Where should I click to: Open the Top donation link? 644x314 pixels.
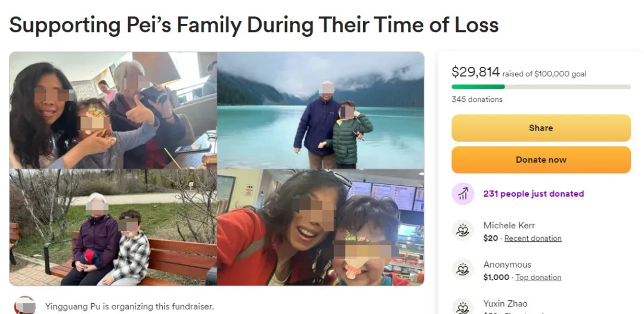(538, 278)
